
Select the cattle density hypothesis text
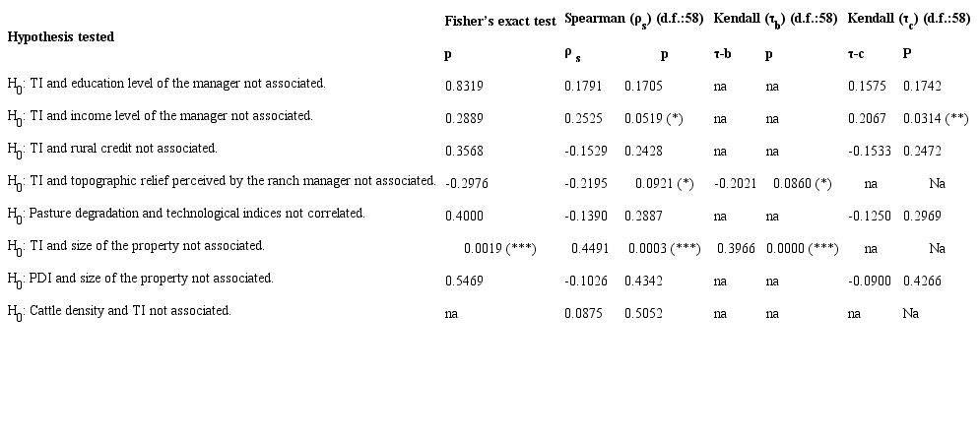coord(130,311)
